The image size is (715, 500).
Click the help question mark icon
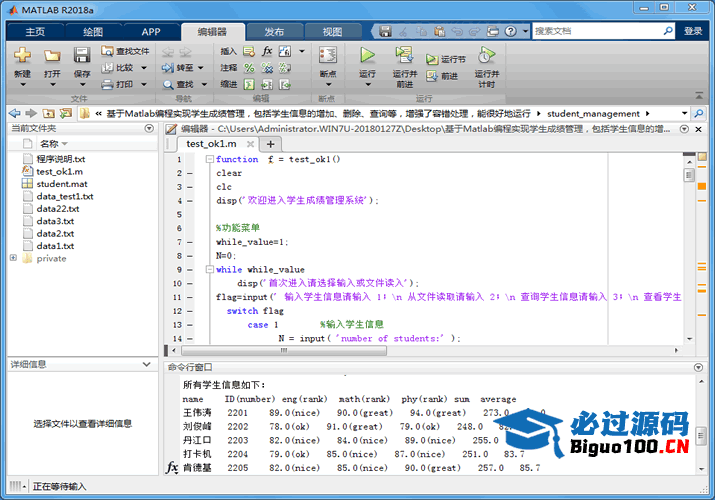(x=511, y=31)
